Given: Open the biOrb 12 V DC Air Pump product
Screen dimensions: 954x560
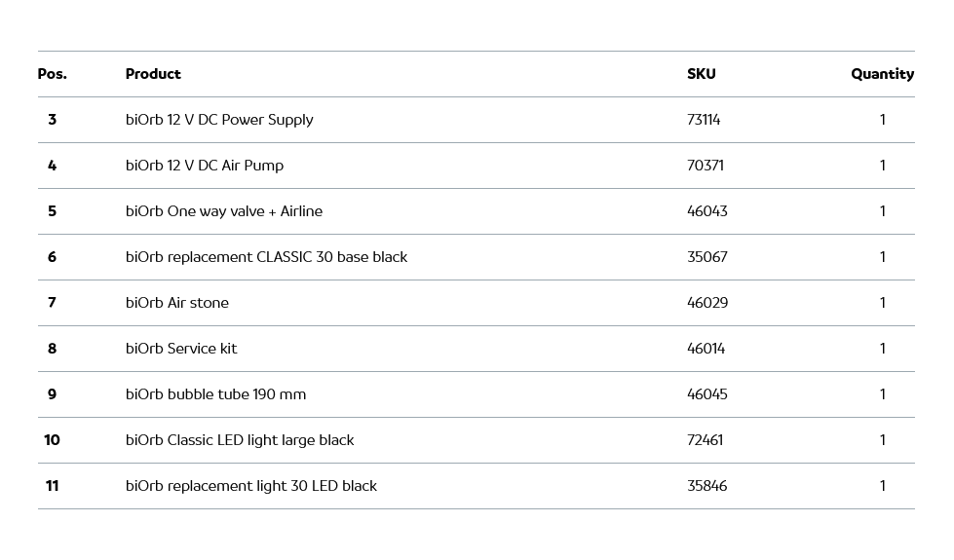Looking at the screenshot, I should pos(205,166).
